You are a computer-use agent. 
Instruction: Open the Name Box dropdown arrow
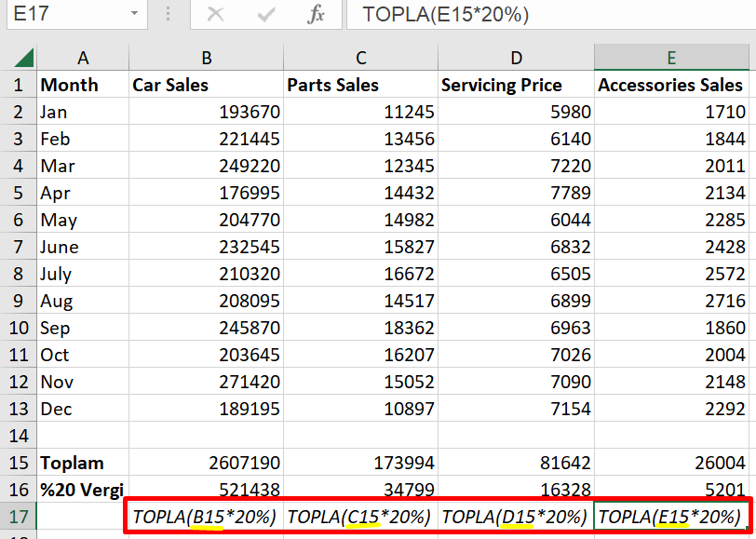click(x=135, y=15)
